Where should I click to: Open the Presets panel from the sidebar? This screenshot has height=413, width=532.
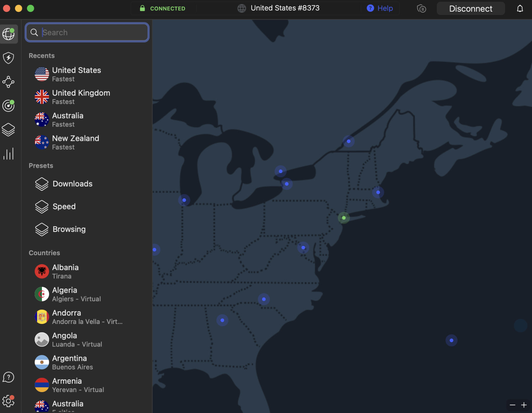coord(9,130)
